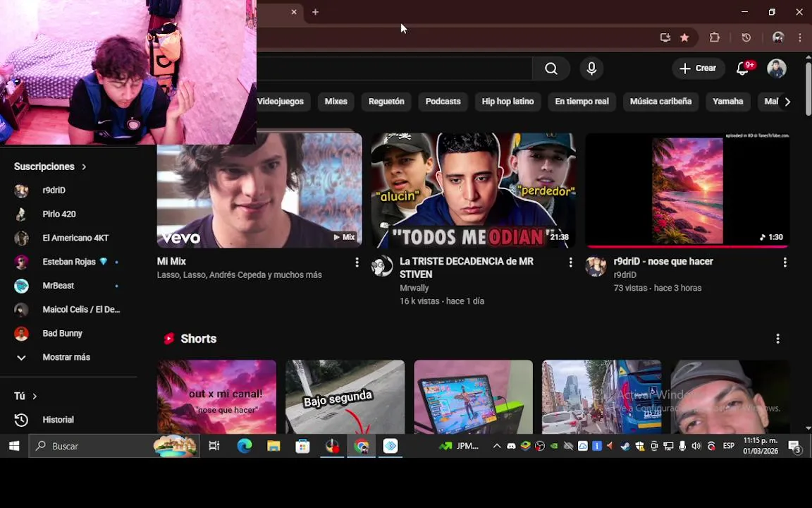Play the TODOS ME ODIAN video thumbnail
812x508 pixels.
pyautogui.click(x=473, y=190)
